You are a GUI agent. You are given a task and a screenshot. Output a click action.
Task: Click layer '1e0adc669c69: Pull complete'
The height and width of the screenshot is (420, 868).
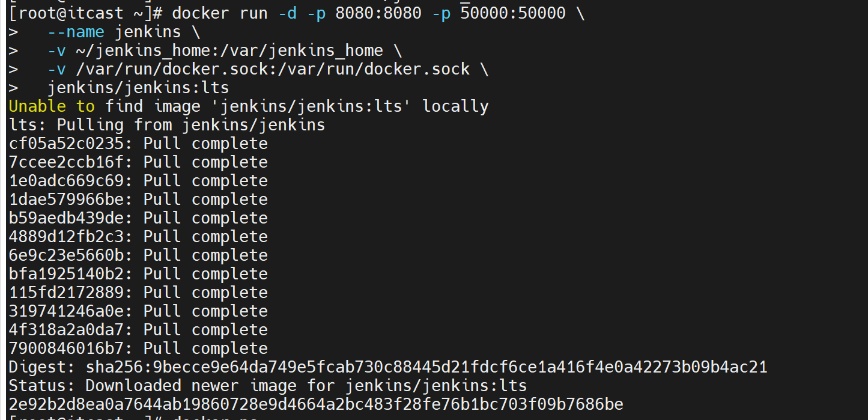point(138,181)
